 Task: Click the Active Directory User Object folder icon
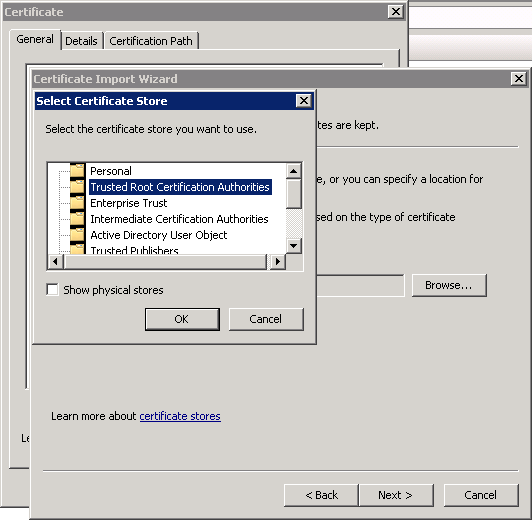(77, 234)
